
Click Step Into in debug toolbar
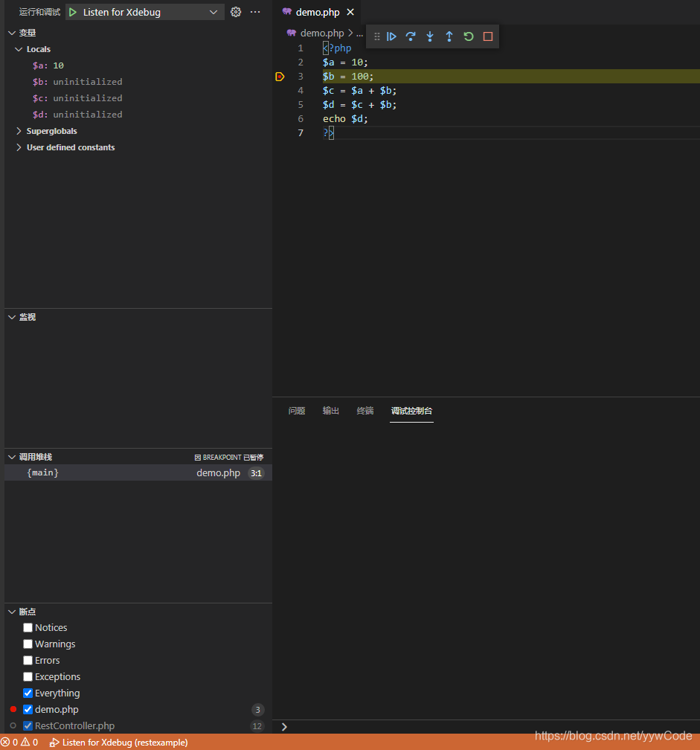click(430, 36)
